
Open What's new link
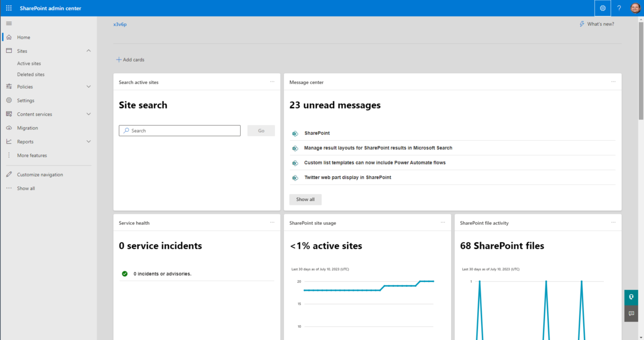597,24
